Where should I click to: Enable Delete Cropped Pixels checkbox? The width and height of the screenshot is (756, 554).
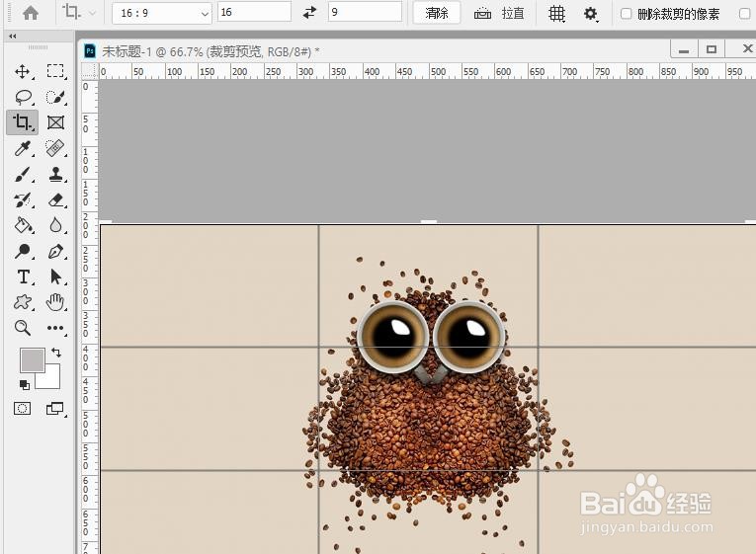coord(626,14)
